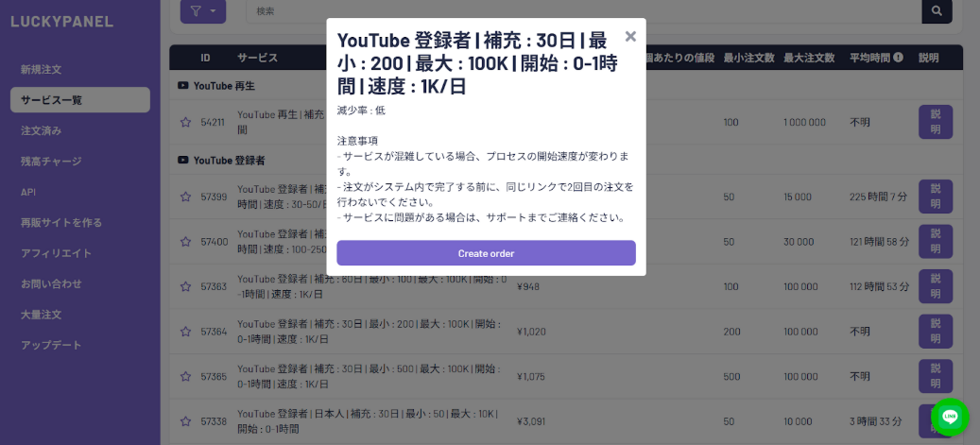Click the YouTube icon beside YouTube 再生

tap(183, 86)
